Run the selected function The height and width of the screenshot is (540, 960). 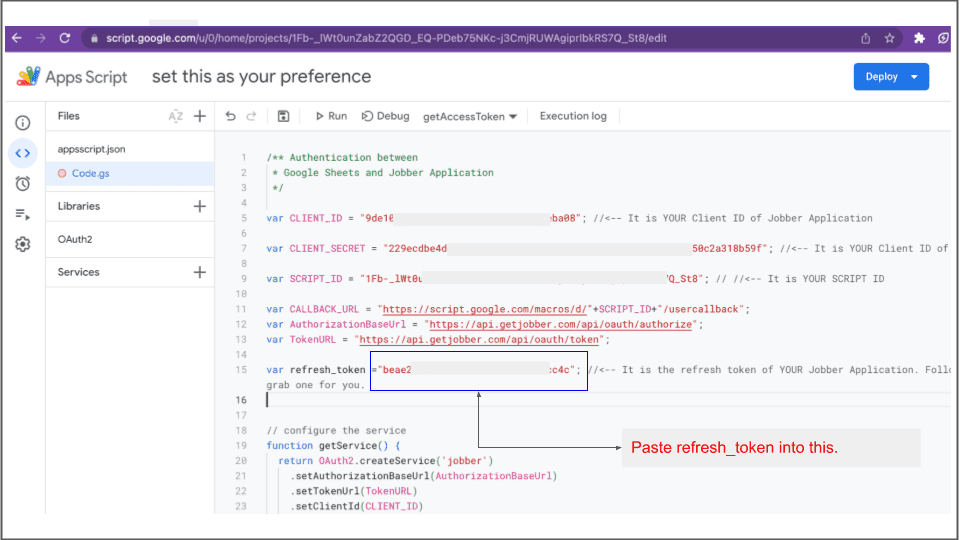331,116
